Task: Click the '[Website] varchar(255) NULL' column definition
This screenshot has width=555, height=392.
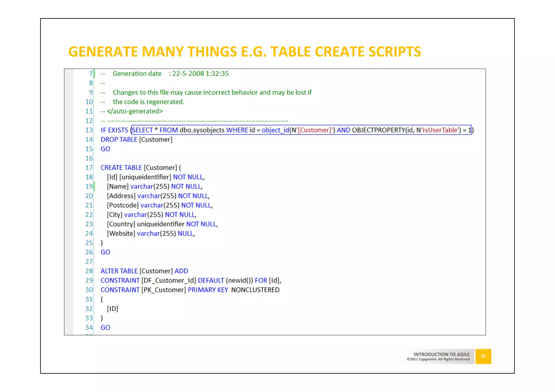Action: (x=151, y=234)
